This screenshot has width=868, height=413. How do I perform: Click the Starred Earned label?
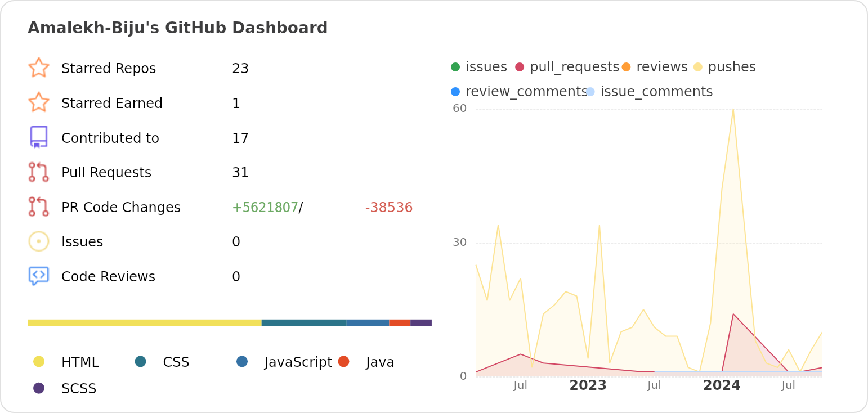click(112, 104)
